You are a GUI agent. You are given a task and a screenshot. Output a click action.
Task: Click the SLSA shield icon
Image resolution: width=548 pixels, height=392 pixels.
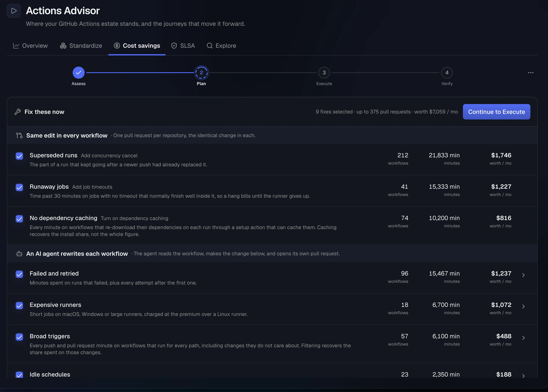(x=174, y=46)
